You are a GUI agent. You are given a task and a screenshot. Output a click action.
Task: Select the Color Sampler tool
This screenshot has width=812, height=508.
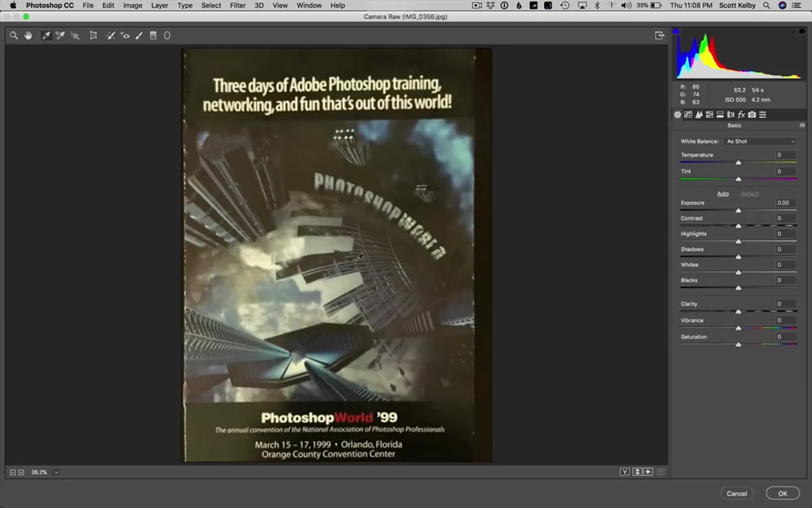60,35
